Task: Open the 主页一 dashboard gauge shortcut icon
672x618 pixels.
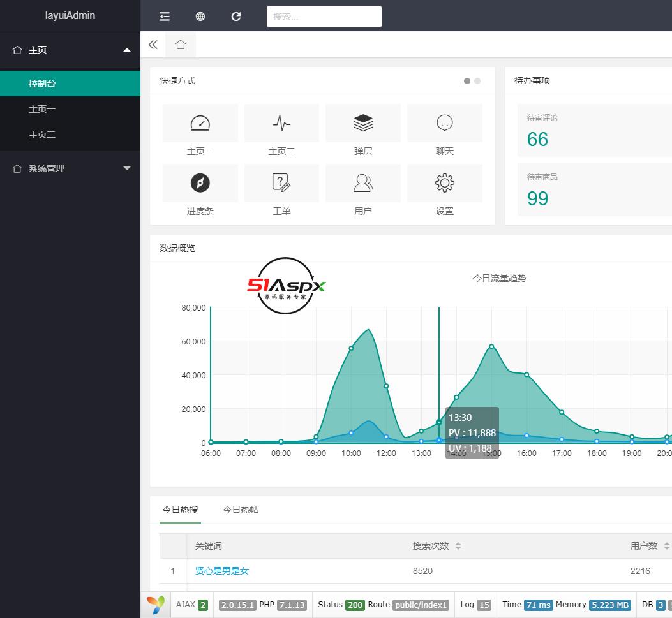Action: tap(200, 123)
